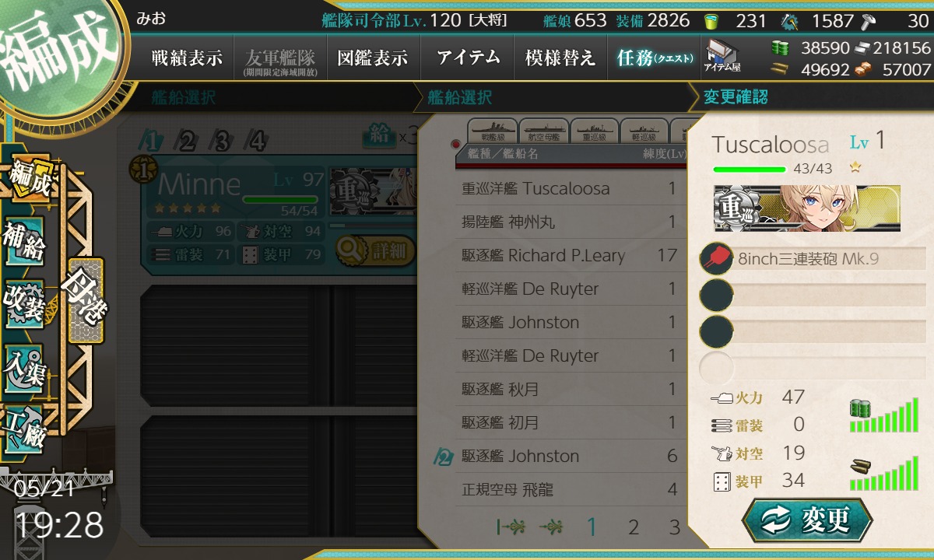Open 任務 (クエスト) quest menu

655,58
